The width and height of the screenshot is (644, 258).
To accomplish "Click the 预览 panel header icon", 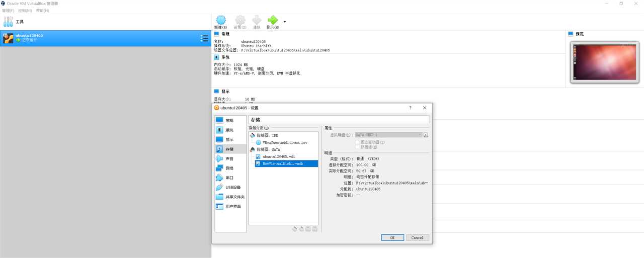I will [571, 34].
